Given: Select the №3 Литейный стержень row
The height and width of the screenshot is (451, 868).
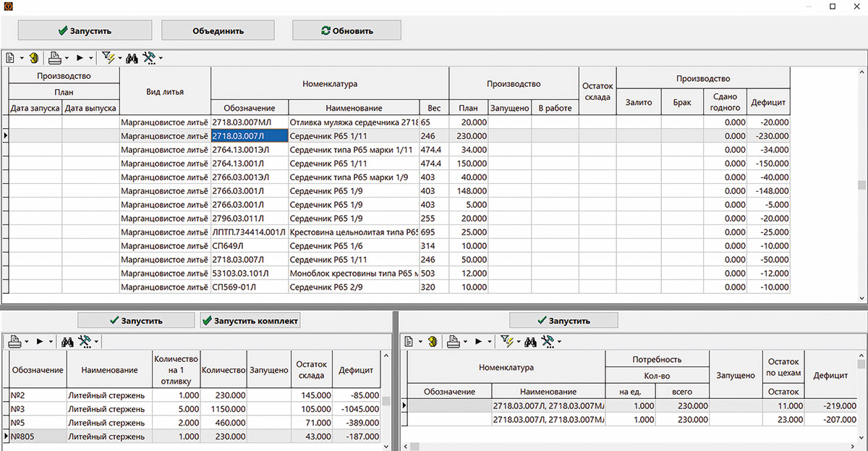Looking at the screenshot, I should [x=195, y=409].
